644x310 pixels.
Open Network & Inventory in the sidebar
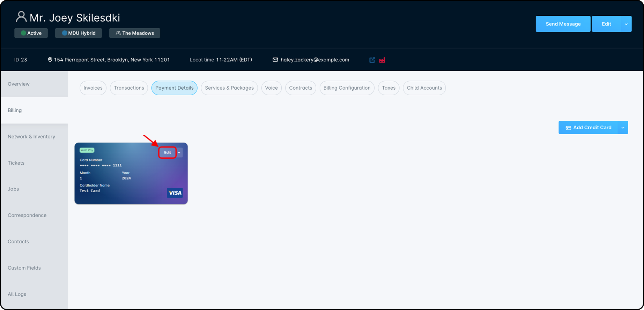point(35,137)
